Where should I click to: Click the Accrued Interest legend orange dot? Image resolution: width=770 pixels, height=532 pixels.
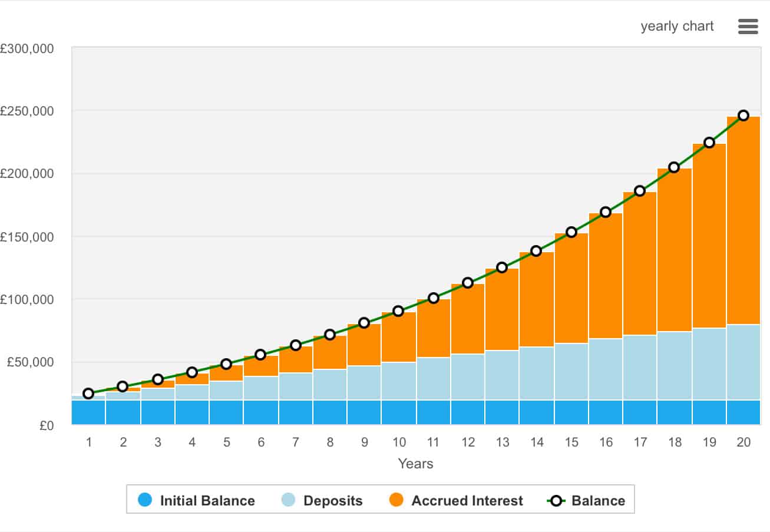coord(396,500)
